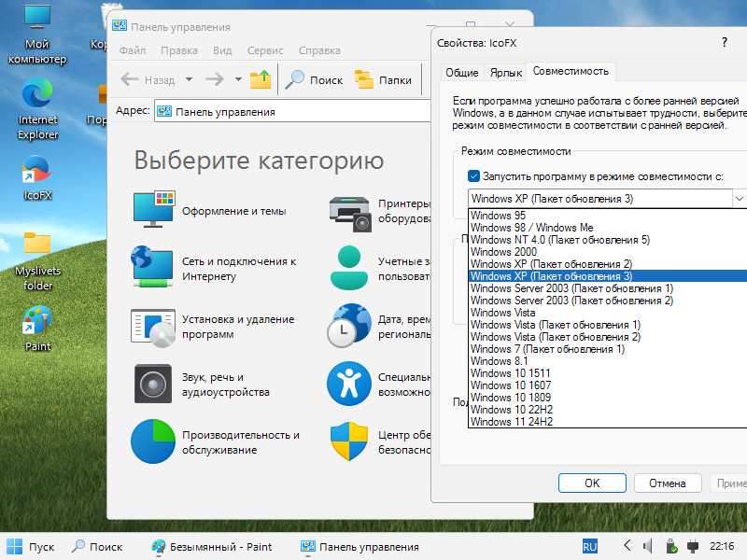747x560 pixels.
Task: Click the RU language indicator
Action: click(590, 547)
